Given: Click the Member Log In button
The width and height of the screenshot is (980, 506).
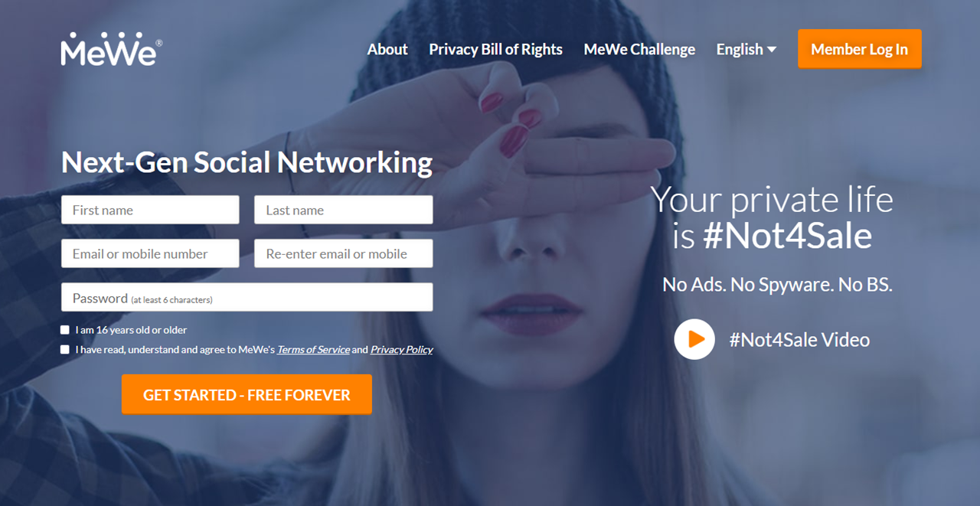Looking at the screenshot, I should [859, 49].
